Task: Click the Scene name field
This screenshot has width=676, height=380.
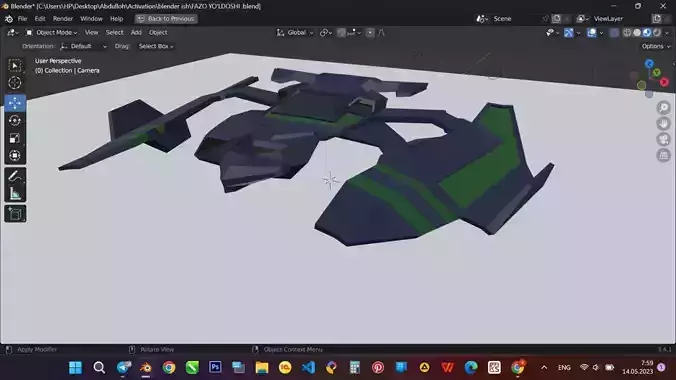Action: pos(514,19)
